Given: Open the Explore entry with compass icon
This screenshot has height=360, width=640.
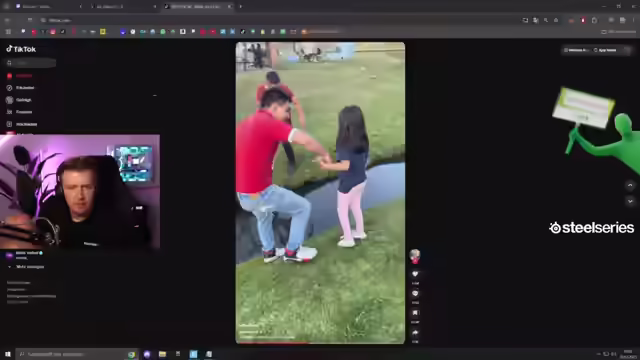Looking at the screenshot, I should click(x=20, y=88).
